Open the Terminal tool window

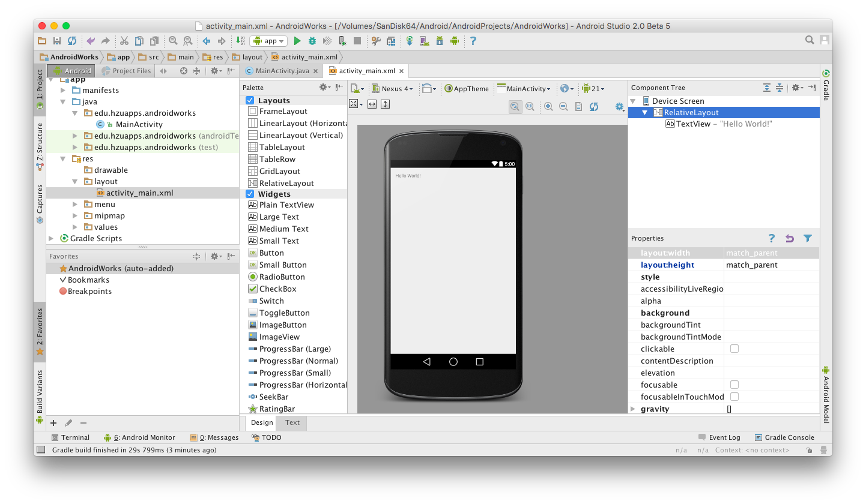tap(70, 437)
